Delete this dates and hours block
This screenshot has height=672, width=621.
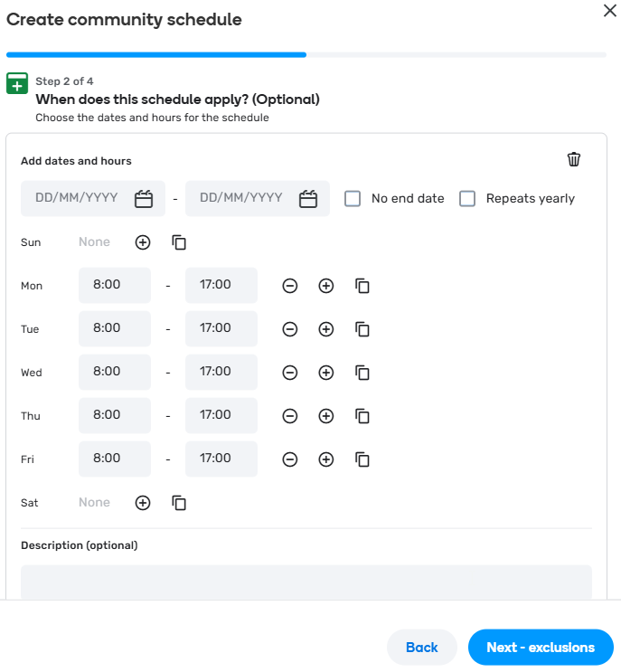(574, 159)
